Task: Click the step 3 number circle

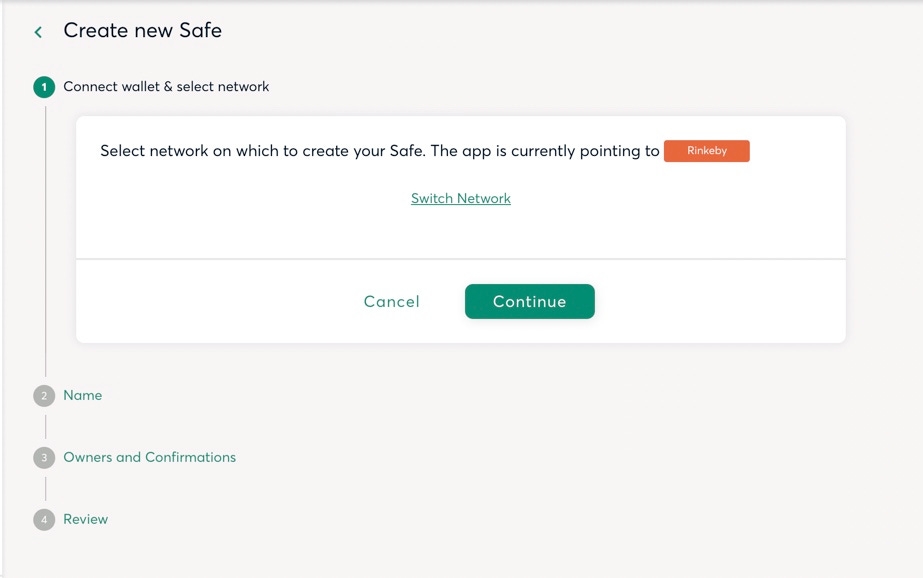Action: coord(44,458)
